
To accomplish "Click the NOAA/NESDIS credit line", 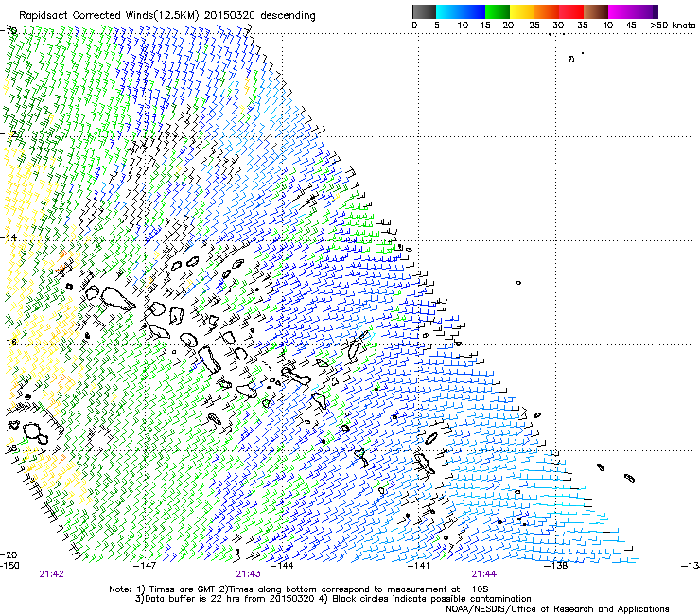I will 557,609.
